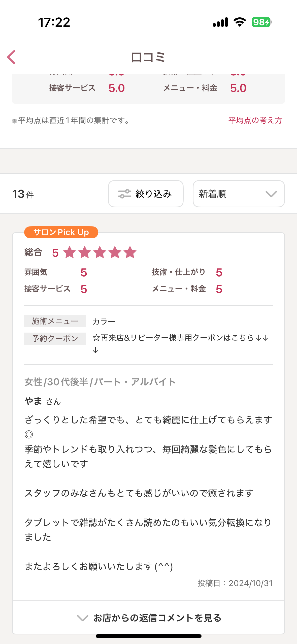Tap the back arrow icon

pyautogui.click(x=12, y=57)
